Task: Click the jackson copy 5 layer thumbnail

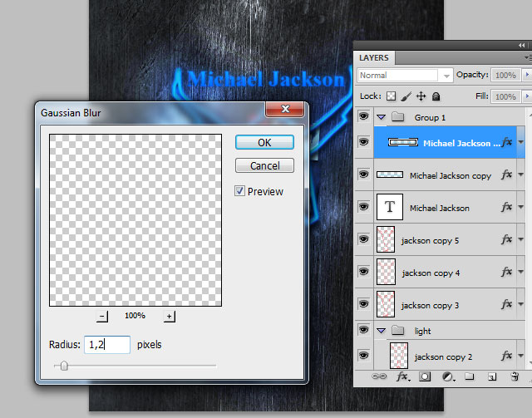Action: point(386,239)
